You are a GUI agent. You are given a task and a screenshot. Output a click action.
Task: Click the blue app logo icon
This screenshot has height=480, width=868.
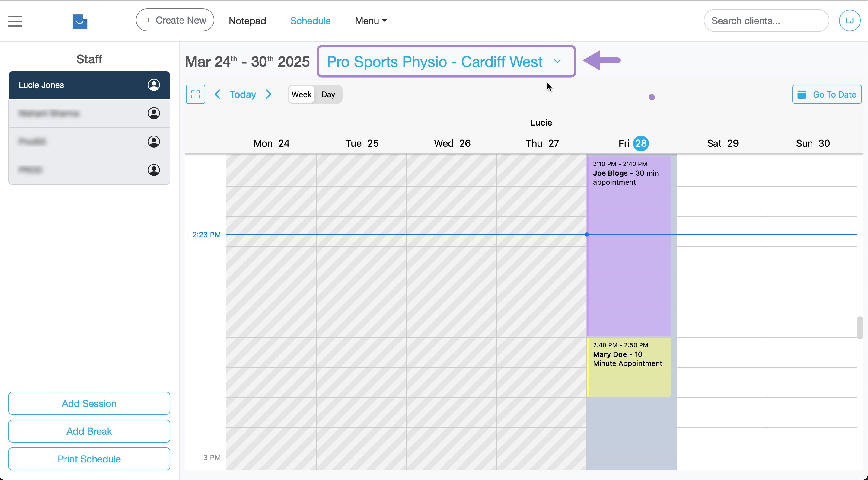point(80,21)
